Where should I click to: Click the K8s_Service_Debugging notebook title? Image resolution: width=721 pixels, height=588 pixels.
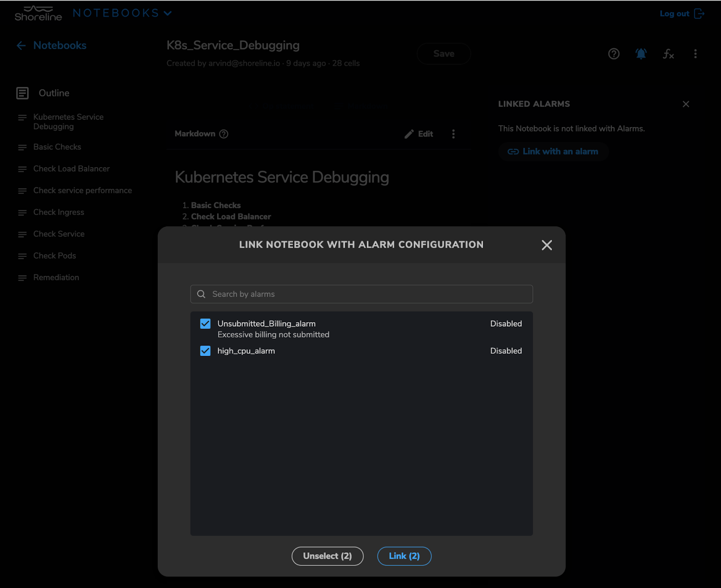[x=233, y=45]
